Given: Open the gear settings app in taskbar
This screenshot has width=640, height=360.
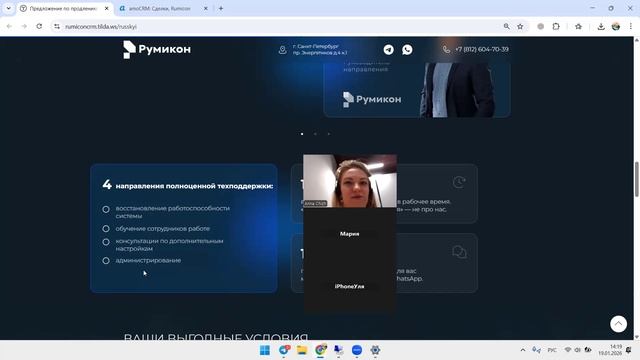Looking at the screenshot, I should (375, 350).
